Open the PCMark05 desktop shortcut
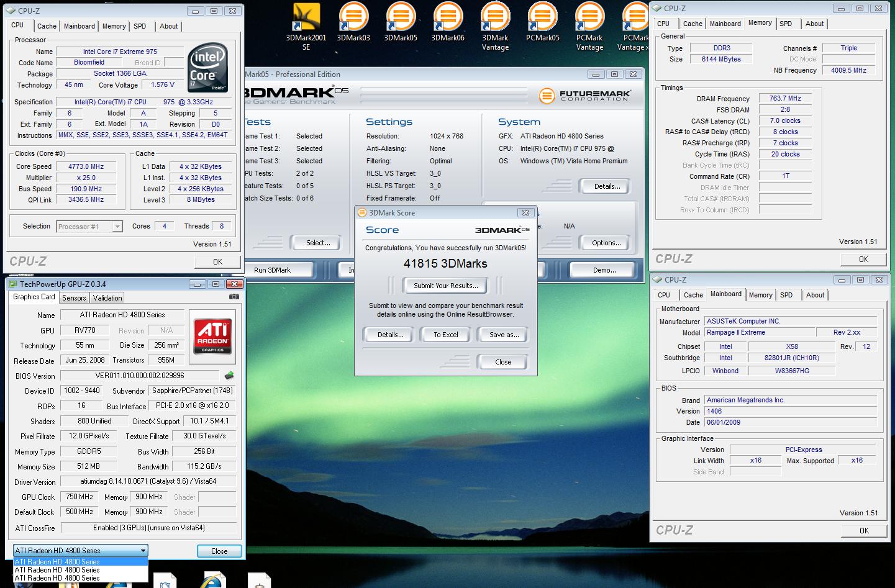Screen dimensions: 895x588 point(542,22)
